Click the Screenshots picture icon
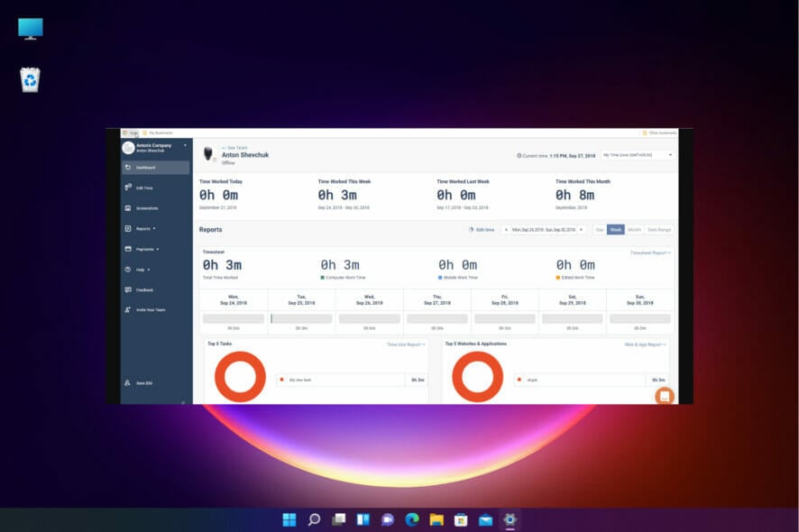799x532 pixels. [128, 208]
